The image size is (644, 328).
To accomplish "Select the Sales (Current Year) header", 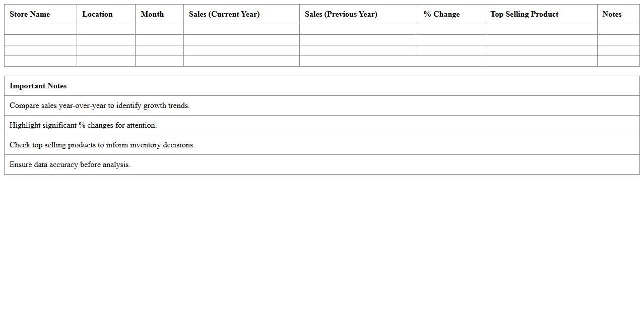I will coord(224,14).
